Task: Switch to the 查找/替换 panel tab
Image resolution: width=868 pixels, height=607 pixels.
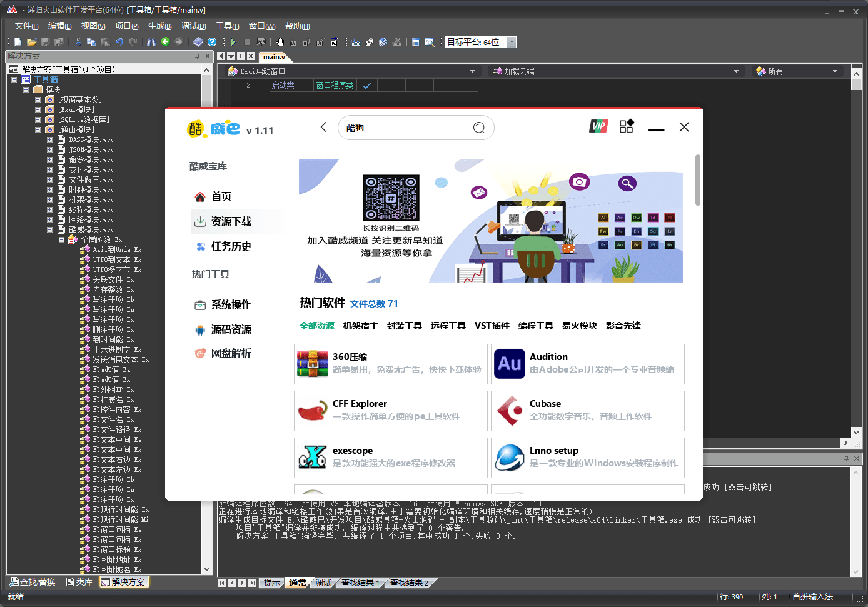Action: [x=33, y=582]
